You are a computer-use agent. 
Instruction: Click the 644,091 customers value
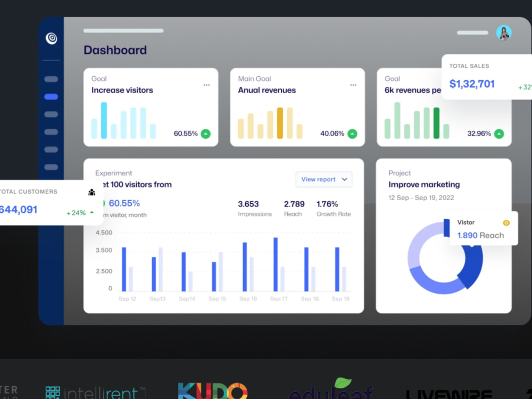18,210
